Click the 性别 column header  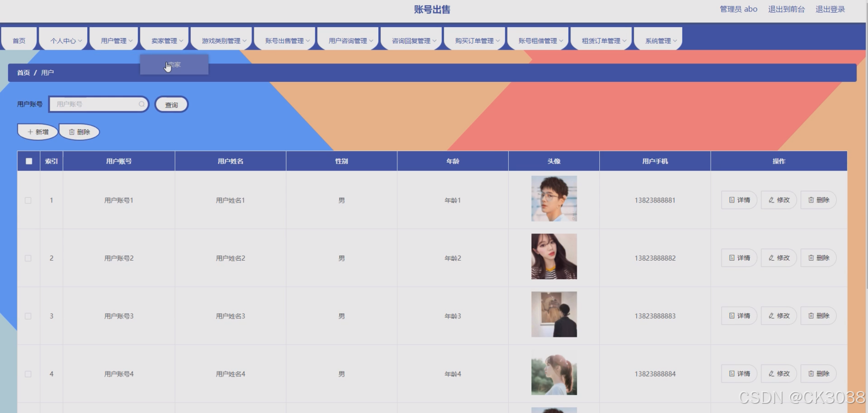point(341,162)
